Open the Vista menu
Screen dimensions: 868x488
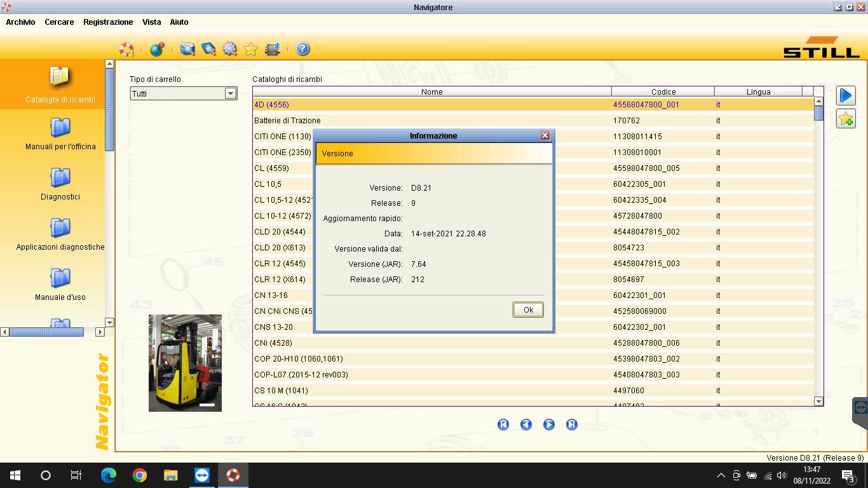151,22
